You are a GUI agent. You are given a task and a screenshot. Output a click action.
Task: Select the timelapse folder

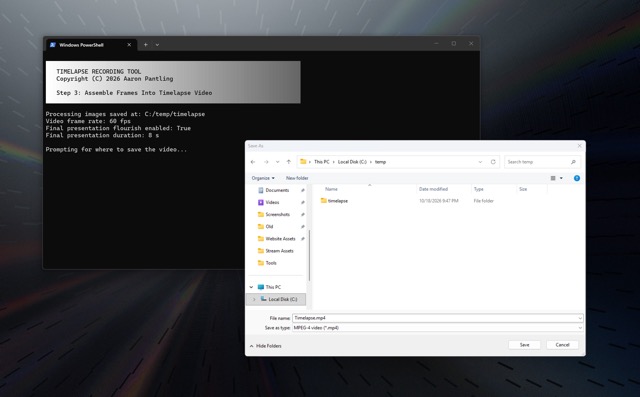point(338,201)
